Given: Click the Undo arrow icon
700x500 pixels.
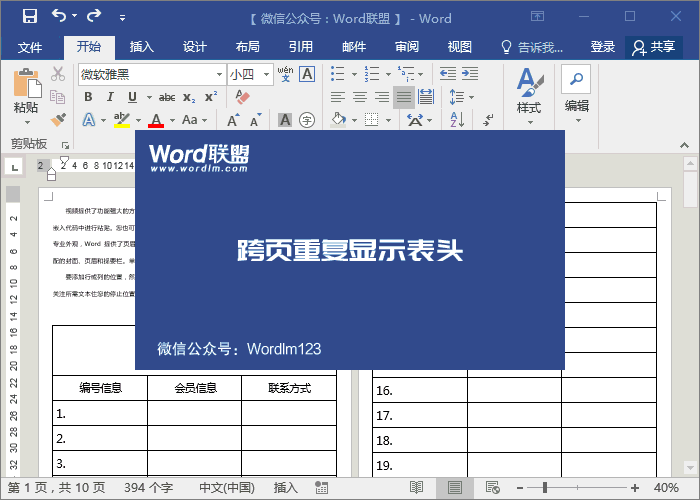Looking at the screenshot, I should pos(59,16).
